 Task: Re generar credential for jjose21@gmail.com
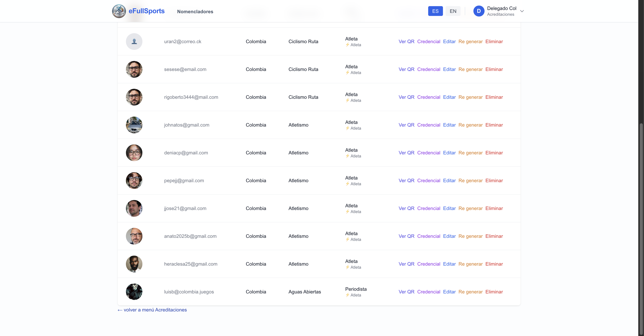tap(470, 208)
